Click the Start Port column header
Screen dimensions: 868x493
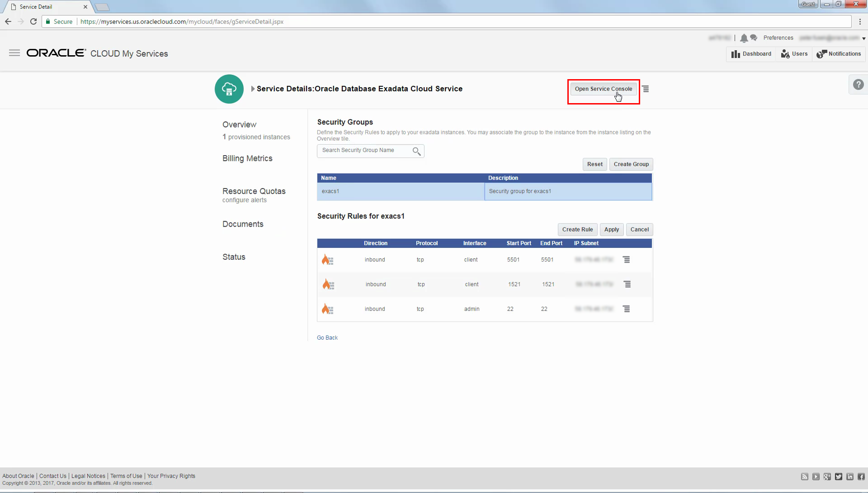pyautogui.click(x=519, y=243)
